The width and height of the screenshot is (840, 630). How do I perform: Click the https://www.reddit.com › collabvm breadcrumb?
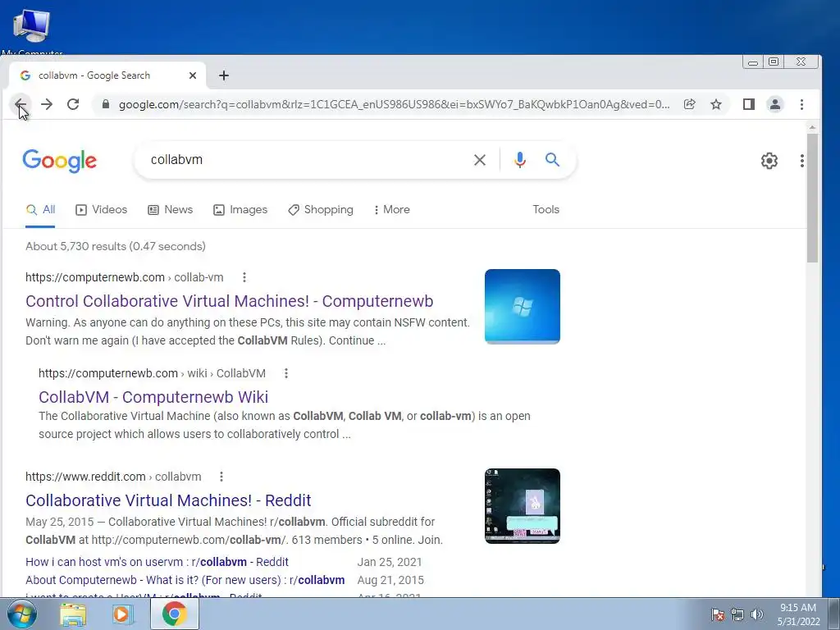113,477
